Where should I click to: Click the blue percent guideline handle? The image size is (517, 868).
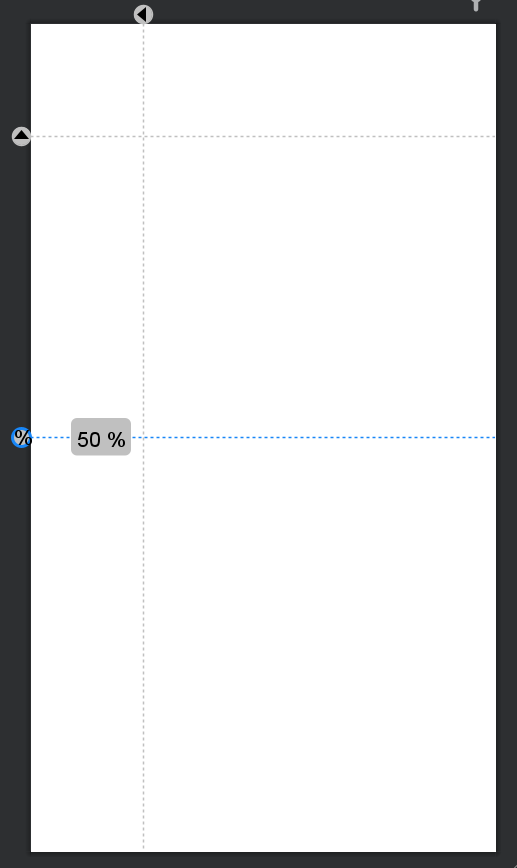(22, 437)
